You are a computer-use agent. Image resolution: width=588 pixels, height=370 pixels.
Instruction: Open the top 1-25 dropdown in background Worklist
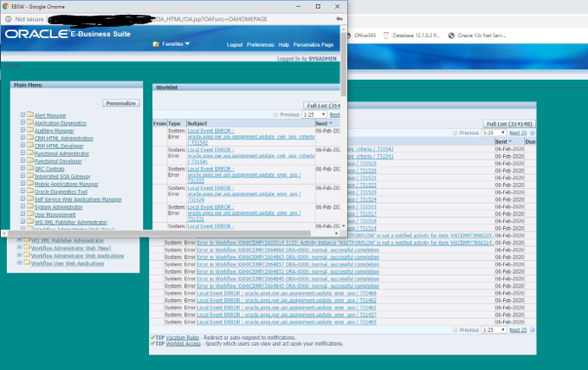pyautogui.click(x=494, y=133)
